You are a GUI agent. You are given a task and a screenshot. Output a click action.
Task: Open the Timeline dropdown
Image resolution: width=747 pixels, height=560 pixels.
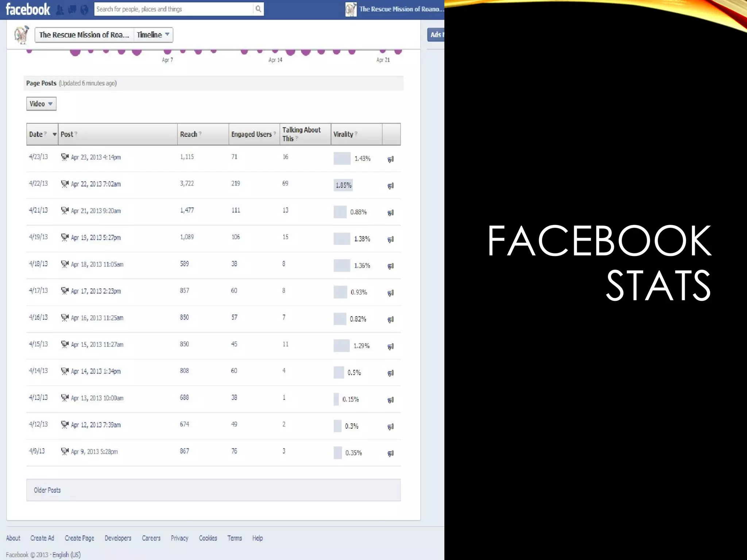pyautogui.click(x=153, y=35)
